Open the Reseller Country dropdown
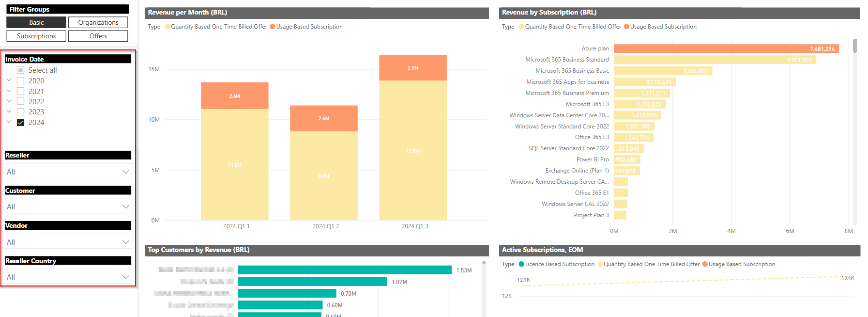 coord(68,277)
